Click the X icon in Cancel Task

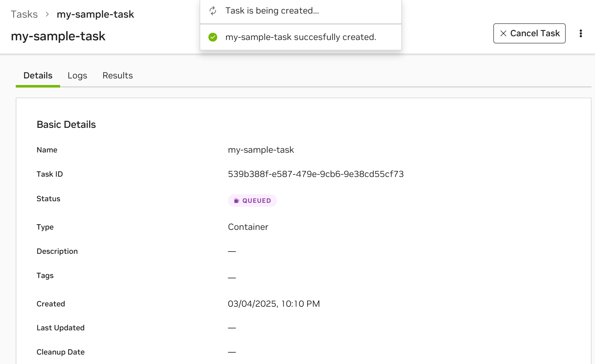click(x=503, y=33)
